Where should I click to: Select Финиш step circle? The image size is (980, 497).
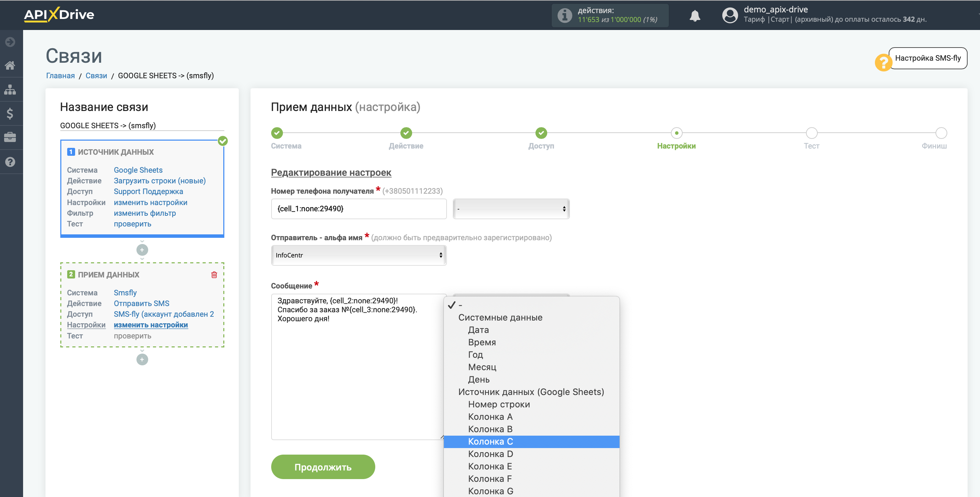[941, 133]
